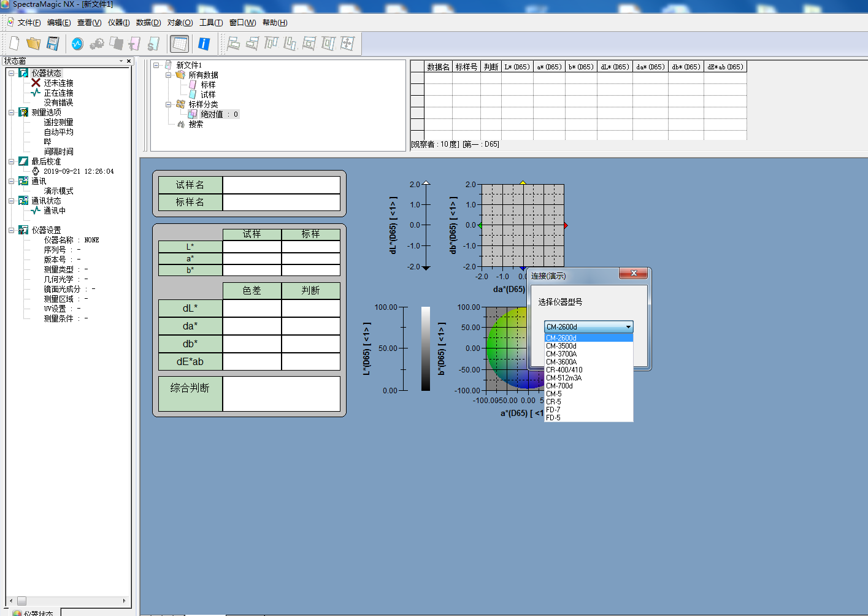Click the 最后校准 tree node icon
This screenshot has width=868, height=616.
(x=23, y=161)
